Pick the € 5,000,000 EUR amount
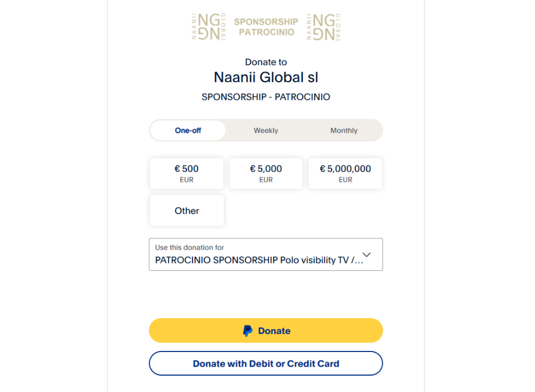Viewport: 535px width, 392px height. (345, 173)
